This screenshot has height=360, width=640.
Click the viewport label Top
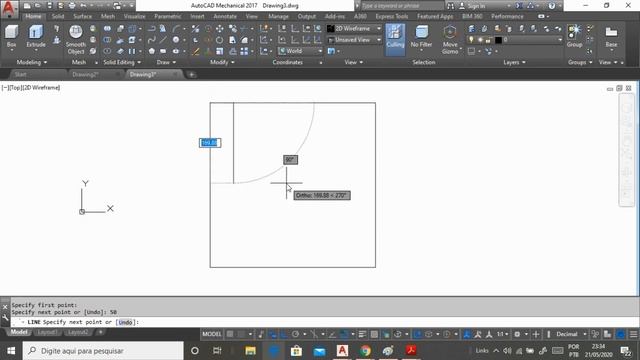point(16,87)
